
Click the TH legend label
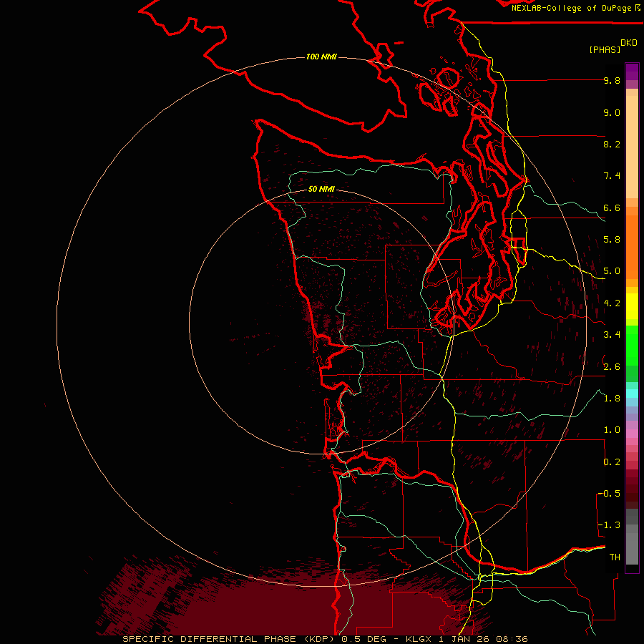tap(615, 557)
